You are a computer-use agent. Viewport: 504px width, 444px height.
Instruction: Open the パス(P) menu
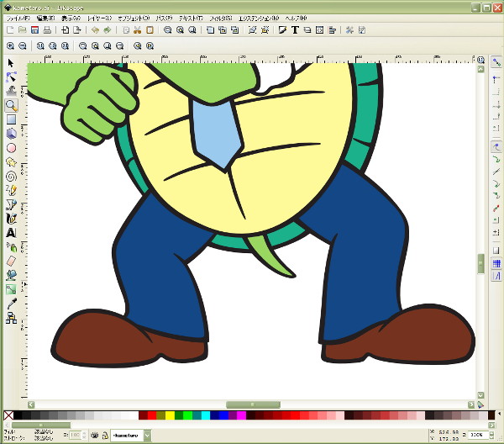point(165,18)
